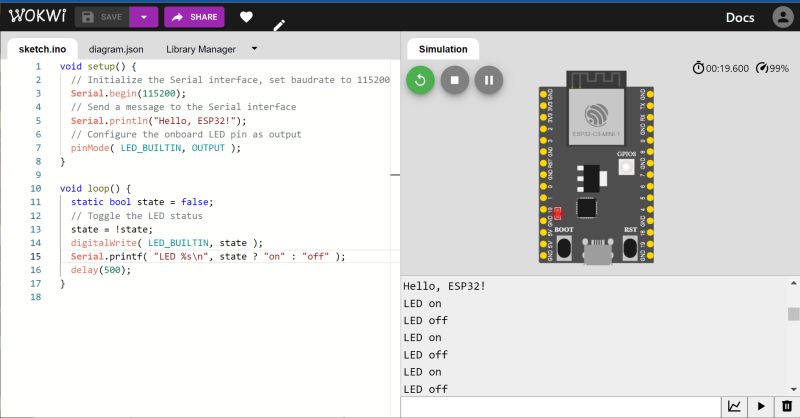Click the 'pinMode( LED_BUILTIN, OUTPUT );' line
The width and height of the screenshot is (800, 418).
coord(156,148)
